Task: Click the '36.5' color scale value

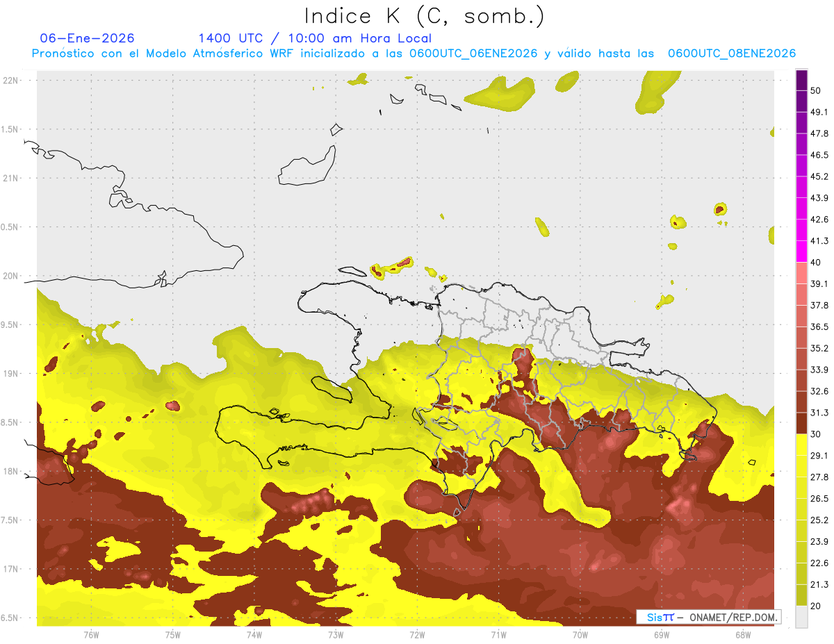Action: pos(819,327)
